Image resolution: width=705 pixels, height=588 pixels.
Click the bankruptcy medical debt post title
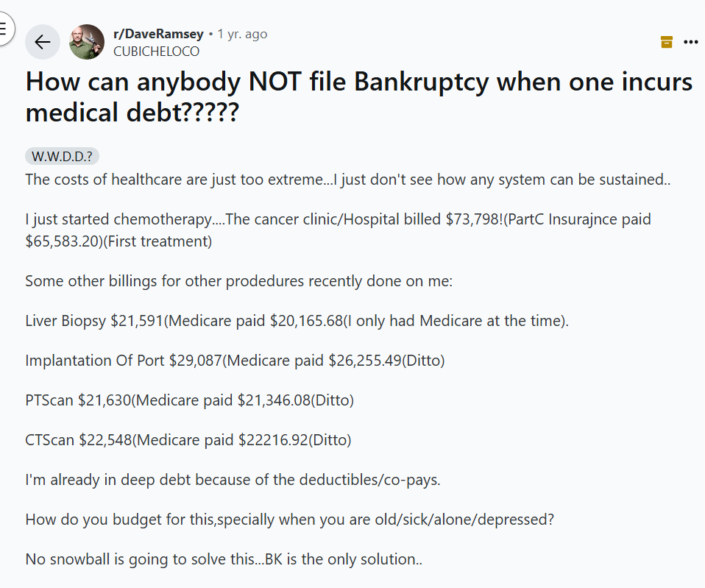[x=359, y=97]
